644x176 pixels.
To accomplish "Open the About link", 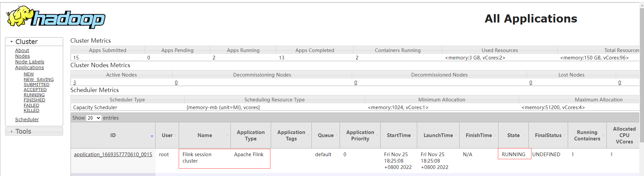I will click(x=22, y=50).
